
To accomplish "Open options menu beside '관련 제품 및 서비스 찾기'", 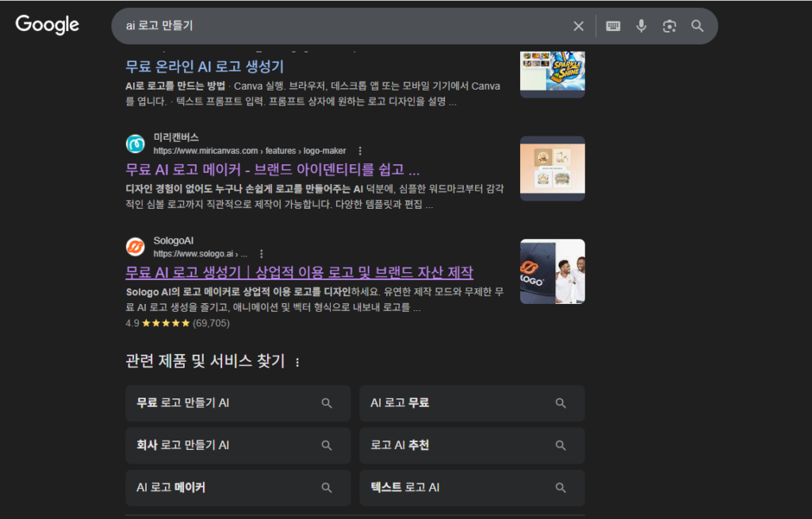I will [x=297, y=362].
